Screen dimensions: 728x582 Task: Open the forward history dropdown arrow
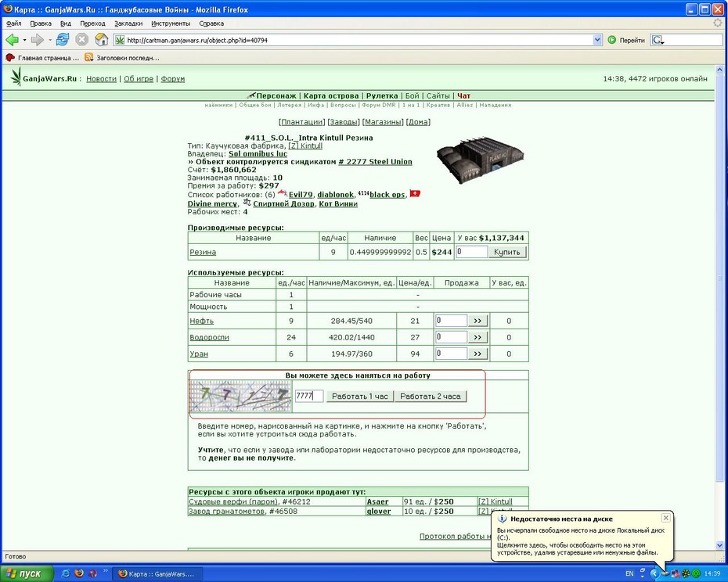(x=49, y=41)
